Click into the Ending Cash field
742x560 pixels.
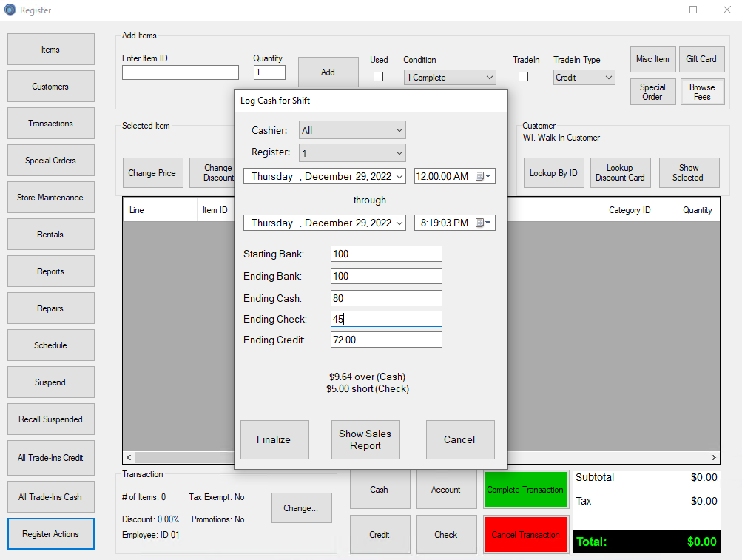coord(386,298)
